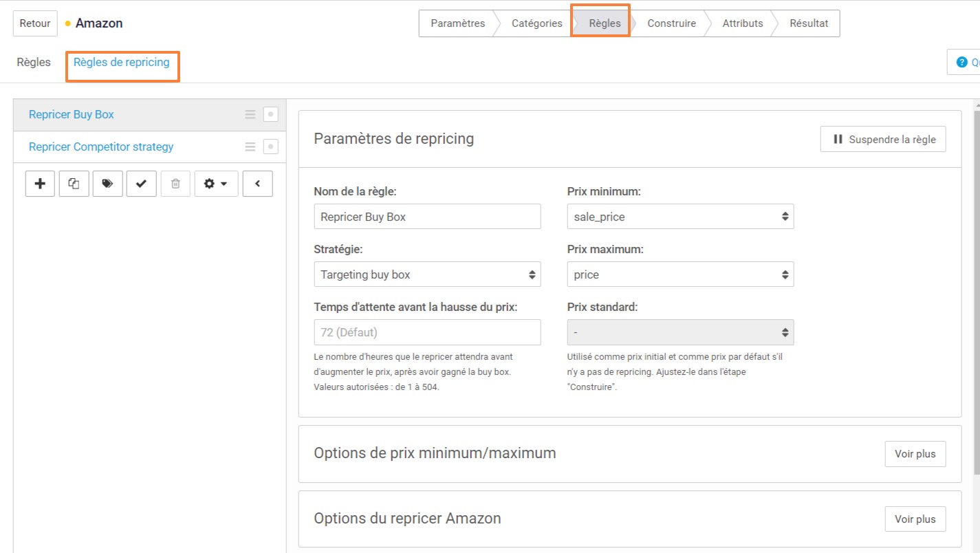Go to the Construire step
Viewport: 980px width, 553px height.
[671, 23]
